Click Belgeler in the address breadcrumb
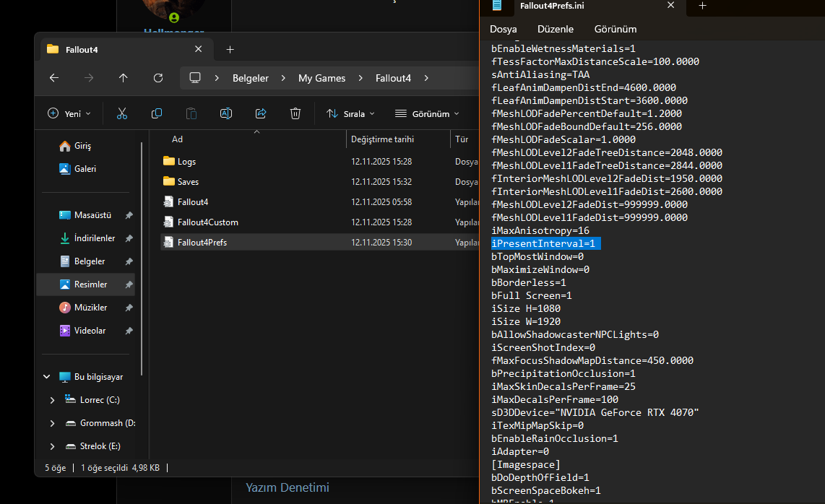The image size is (825, 504). tap(251, 78)
